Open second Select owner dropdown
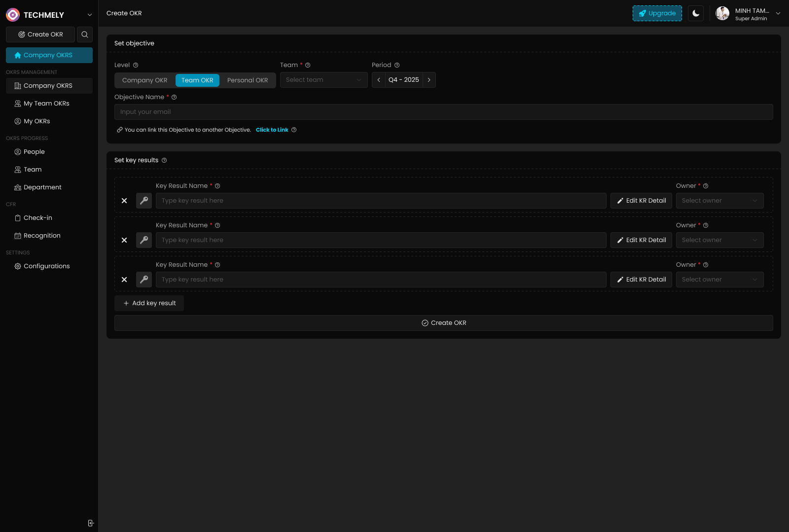The width and height of the screenshot is (789, 532). pos(720,240)
